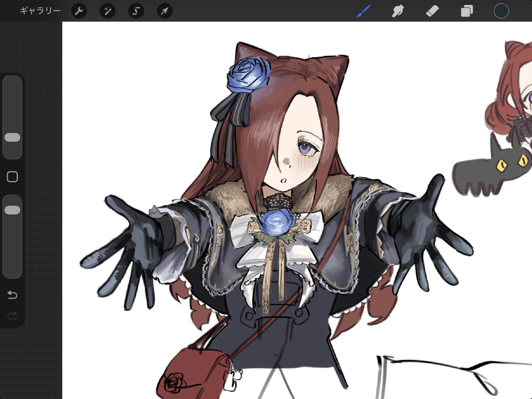Activate the Selection tool (S icon)
532x399 pixels.
click(136, 11)
